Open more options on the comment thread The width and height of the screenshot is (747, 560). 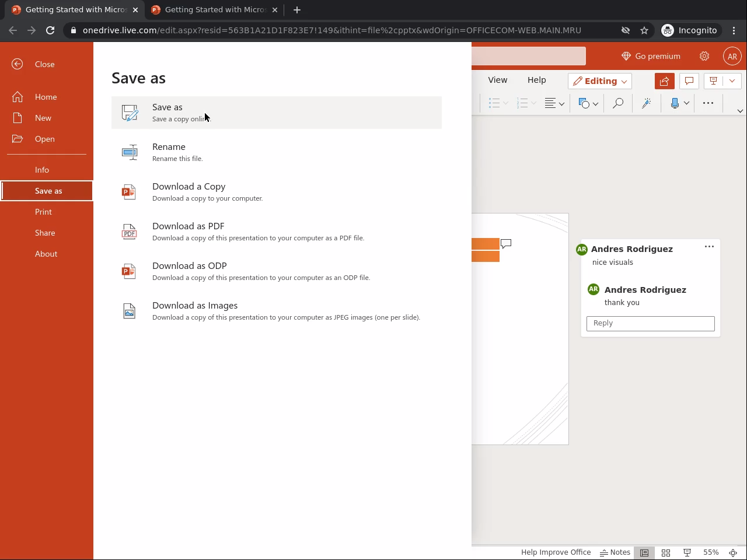pyautogui.click(x=709, y=246)
